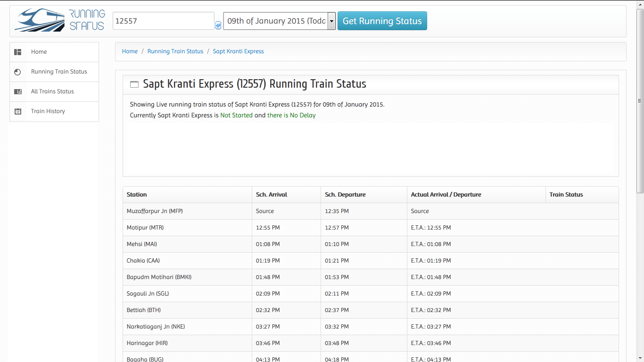644x362 pixels.
Task: Follow the Sapt Kranti Express breadcrumb link
Action: click(x=239, y=51)
